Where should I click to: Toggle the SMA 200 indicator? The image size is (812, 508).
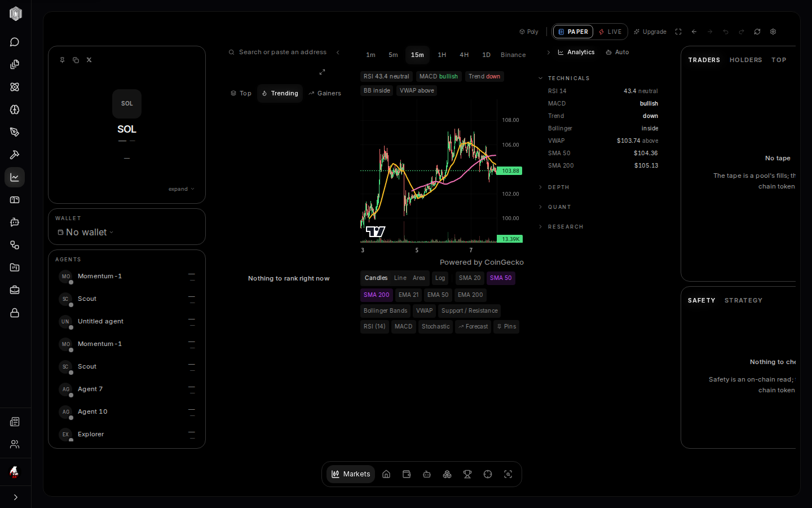coord(377,295)
